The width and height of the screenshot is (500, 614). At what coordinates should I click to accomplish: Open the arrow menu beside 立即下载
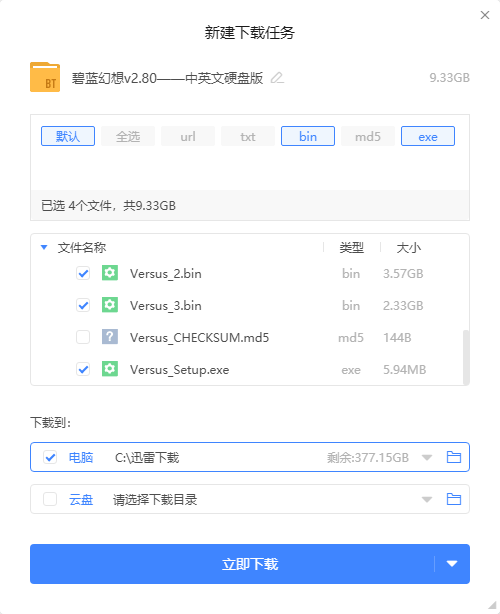pyautogui.click(x=452, y=564)
